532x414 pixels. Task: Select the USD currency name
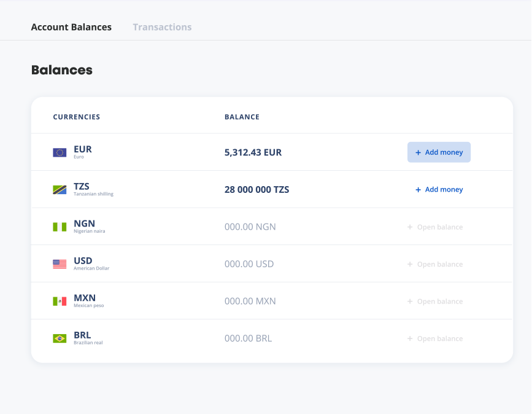click(83, 261)
